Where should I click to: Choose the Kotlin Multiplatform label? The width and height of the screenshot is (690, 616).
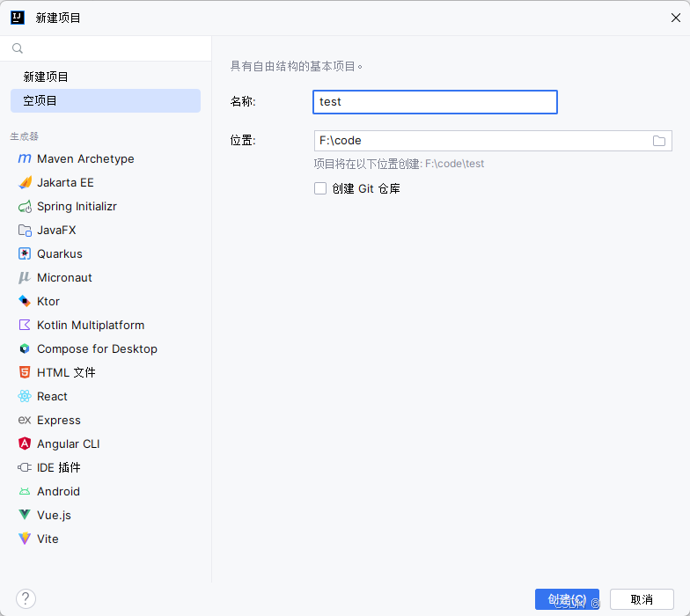click(91, 325)
